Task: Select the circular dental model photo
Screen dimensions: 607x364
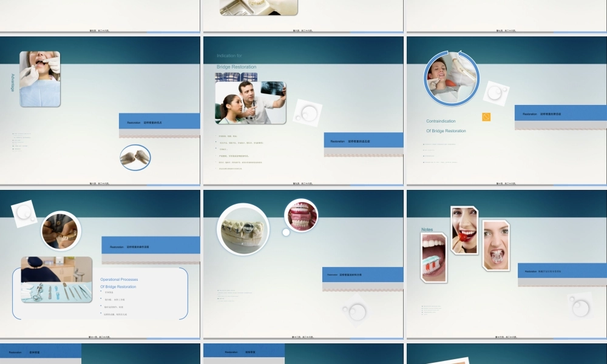Action: click(x=242, y=228)
